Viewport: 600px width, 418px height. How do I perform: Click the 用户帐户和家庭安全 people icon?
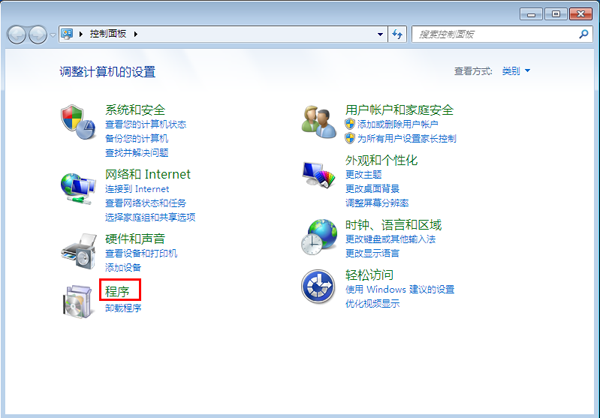tap(320, 121)
